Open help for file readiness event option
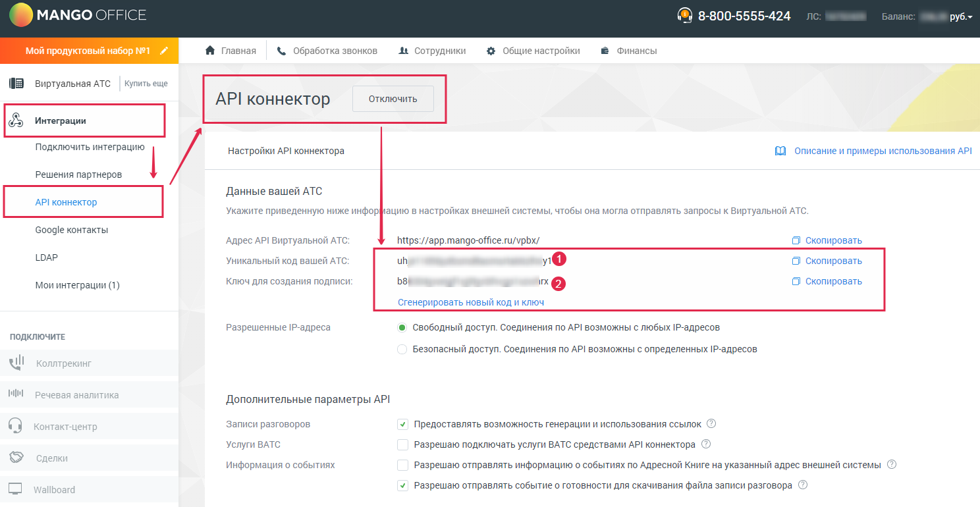 803,485
